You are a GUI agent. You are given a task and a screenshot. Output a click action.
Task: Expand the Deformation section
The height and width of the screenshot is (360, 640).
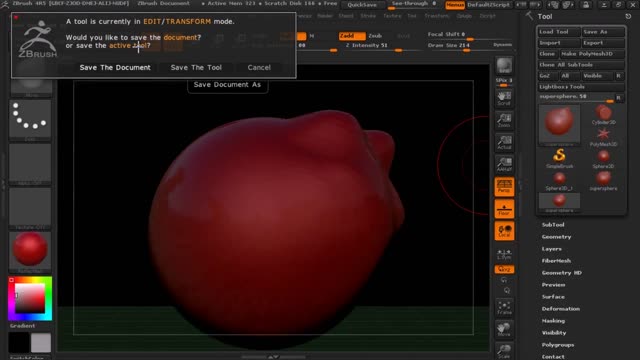(x=560, y=309)
